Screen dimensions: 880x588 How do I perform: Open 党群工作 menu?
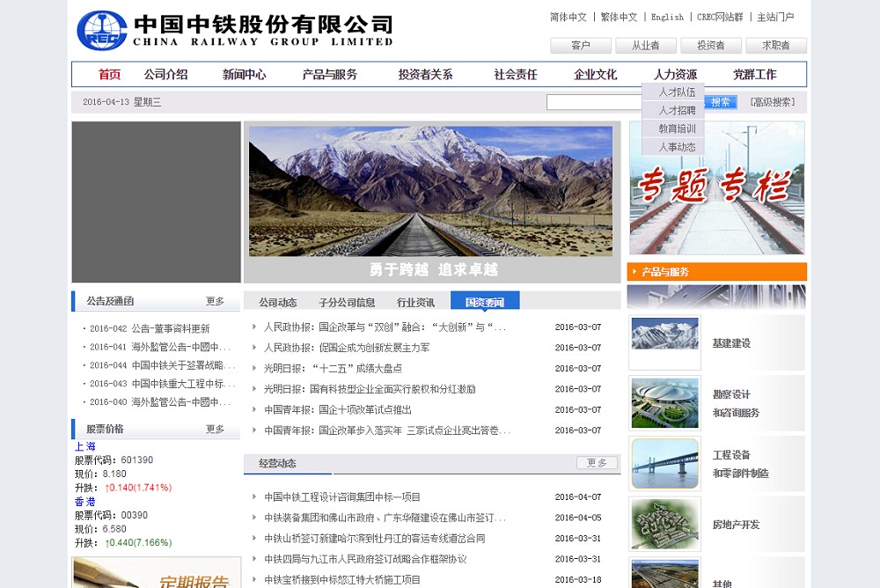click(x=755, y=74)
